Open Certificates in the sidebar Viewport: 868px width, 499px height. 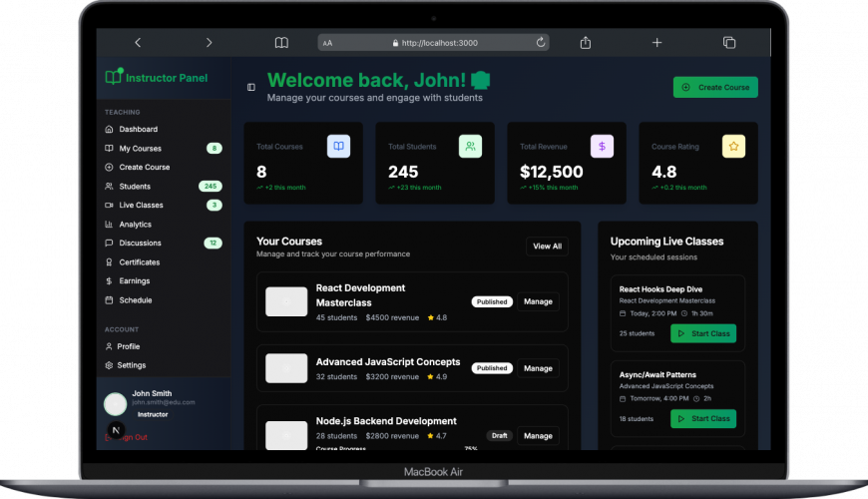[164, 261]
